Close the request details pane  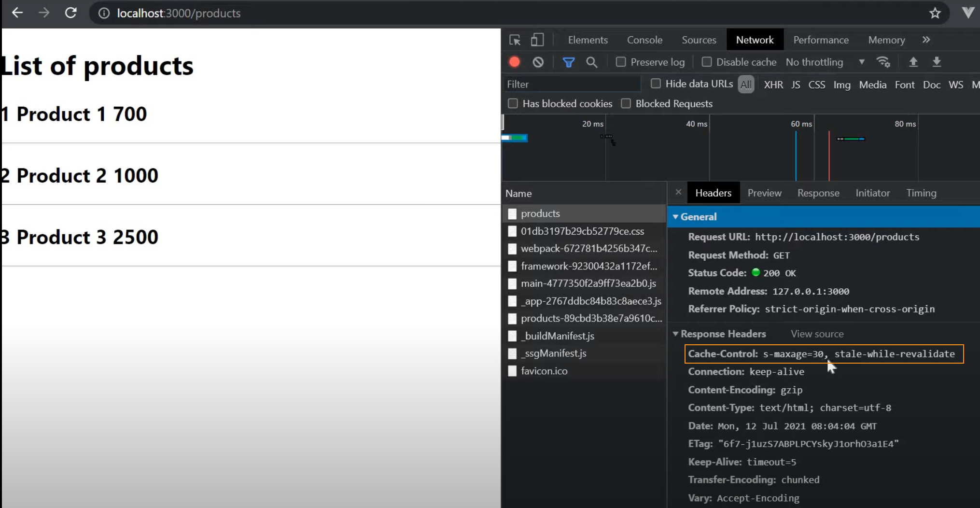click(678, 192)
